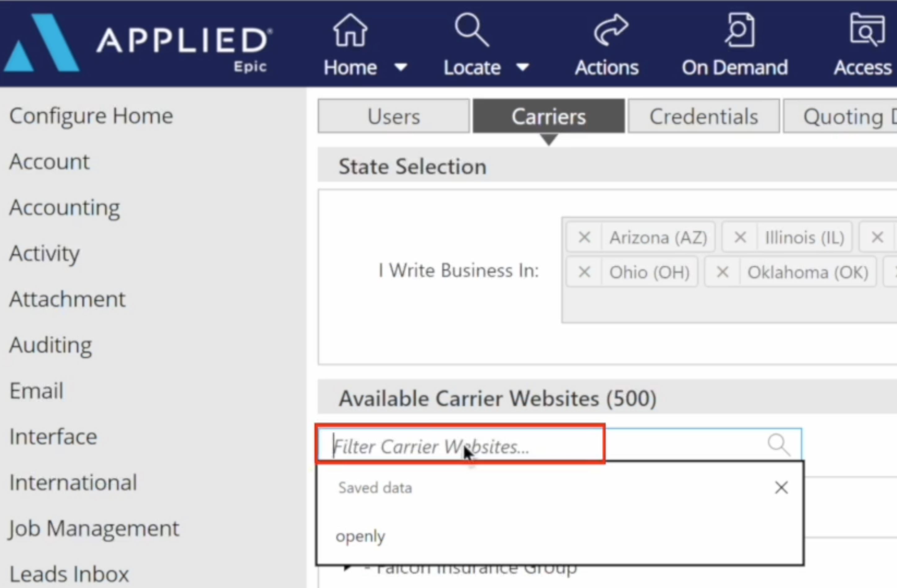Open Accounting in the sidebar
Viewport: 897px width, 588px height.
65,208
